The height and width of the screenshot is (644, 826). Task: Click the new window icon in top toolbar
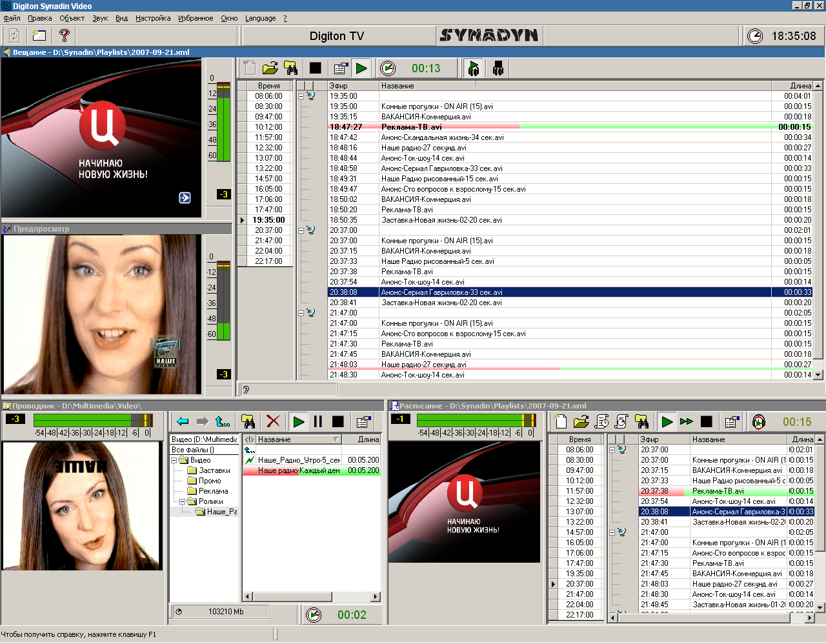pos(39,36)
